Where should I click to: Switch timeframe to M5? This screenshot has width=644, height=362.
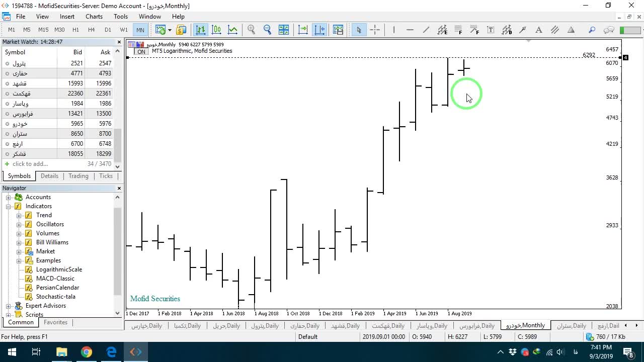point(27,30)
